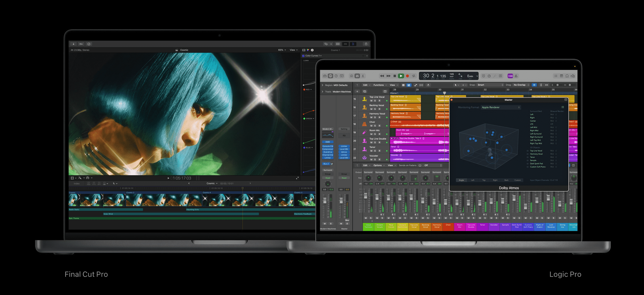The width and height of the screenshot is (644, 295).
Task: Open the Snap Smart dropdown
Action: (490, 85)
